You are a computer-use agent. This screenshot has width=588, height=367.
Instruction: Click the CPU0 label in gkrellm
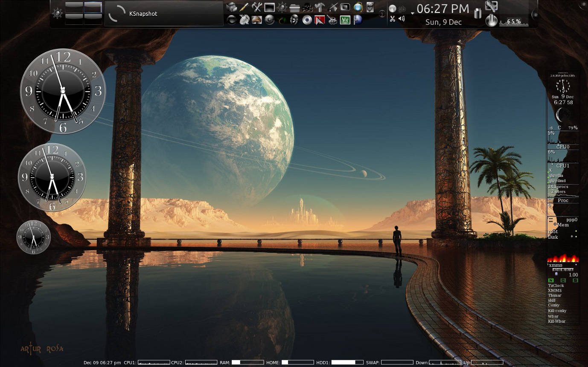pyautogui.click(x=563, y=147)
